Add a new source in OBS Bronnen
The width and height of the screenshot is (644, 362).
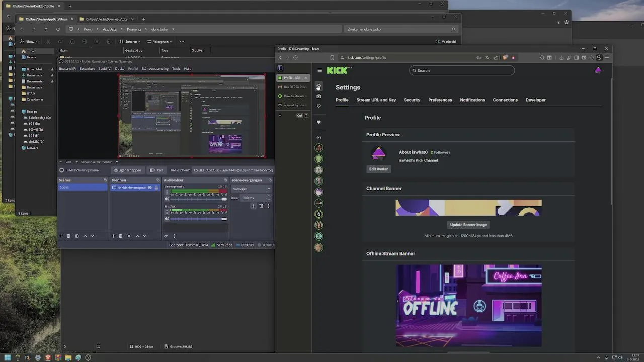click(x=113, y=236)
